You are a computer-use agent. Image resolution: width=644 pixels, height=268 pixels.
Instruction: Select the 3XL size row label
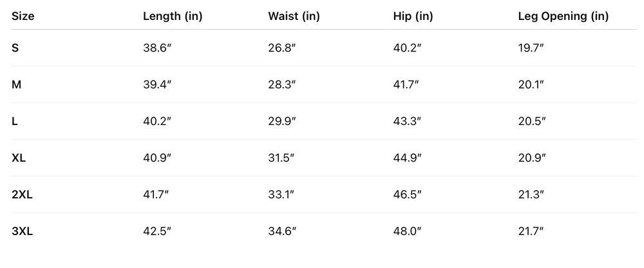pos(22,231)
